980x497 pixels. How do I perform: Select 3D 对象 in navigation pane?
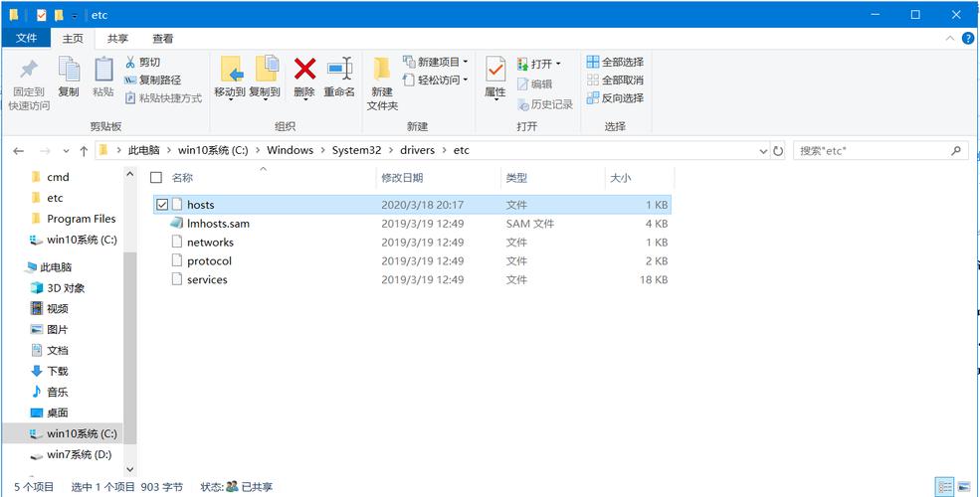(66, 288)
